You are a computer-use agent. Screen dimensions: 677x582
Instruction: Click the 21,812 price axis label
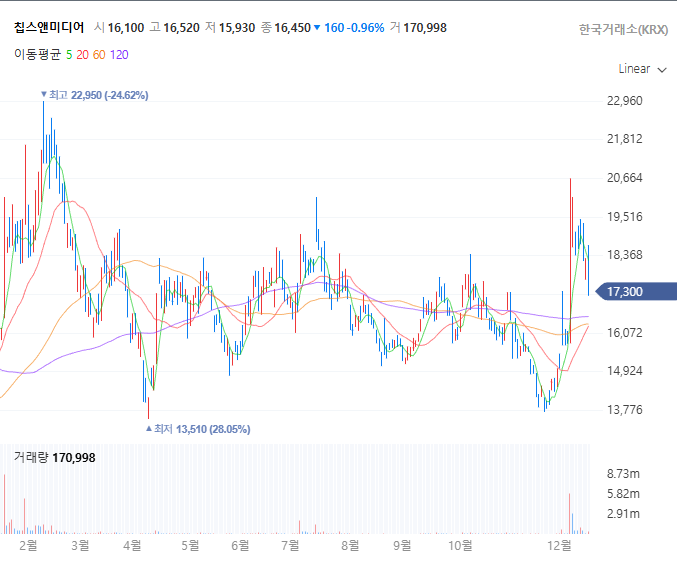coord(625,139)
